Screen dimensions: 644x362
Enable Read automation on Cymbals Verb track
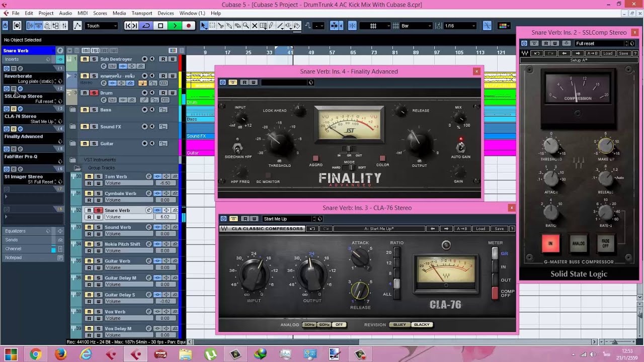89,200
